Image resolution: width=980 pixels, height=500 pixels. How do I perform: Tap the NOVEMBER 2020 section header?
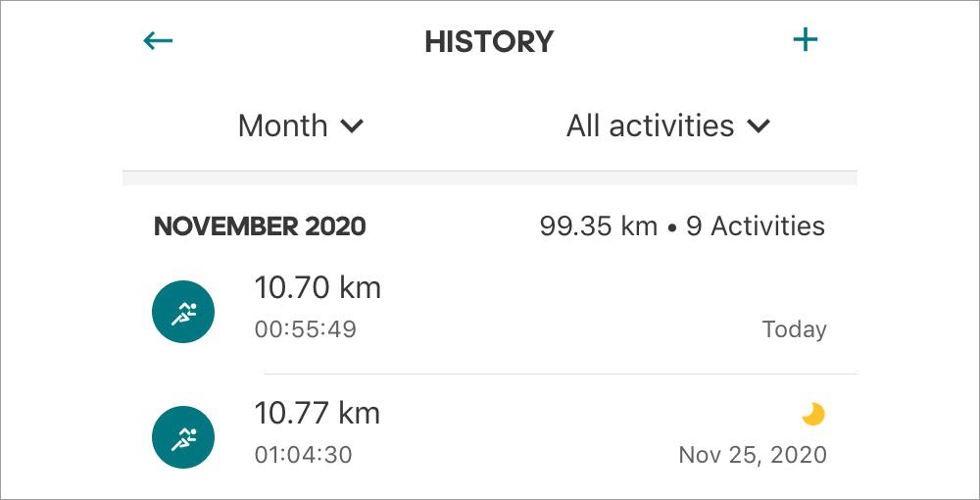coord(260,226)
